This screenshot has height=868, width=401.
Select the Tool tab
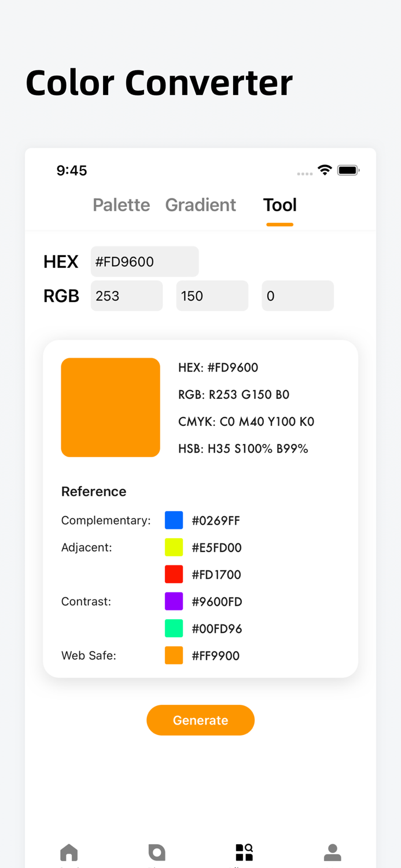coord(279,205)
